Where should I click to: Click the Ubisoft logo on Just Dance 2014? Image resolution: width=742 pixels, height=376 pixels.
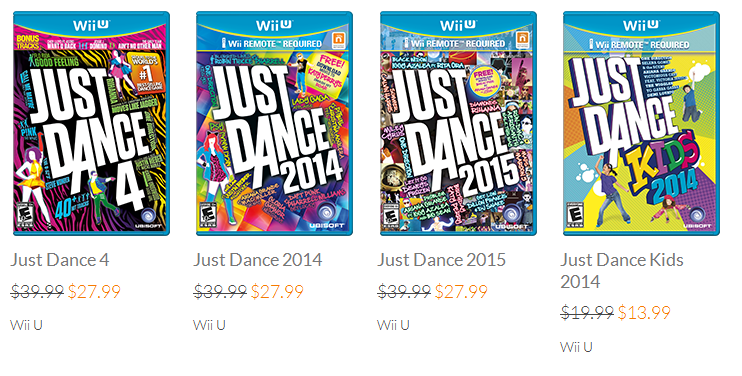tap(327, 217)
